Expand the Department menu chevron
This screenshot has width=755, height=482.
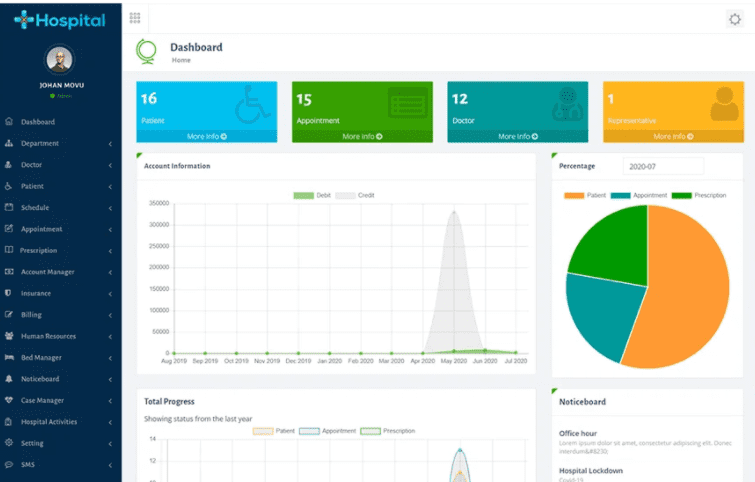110,143
